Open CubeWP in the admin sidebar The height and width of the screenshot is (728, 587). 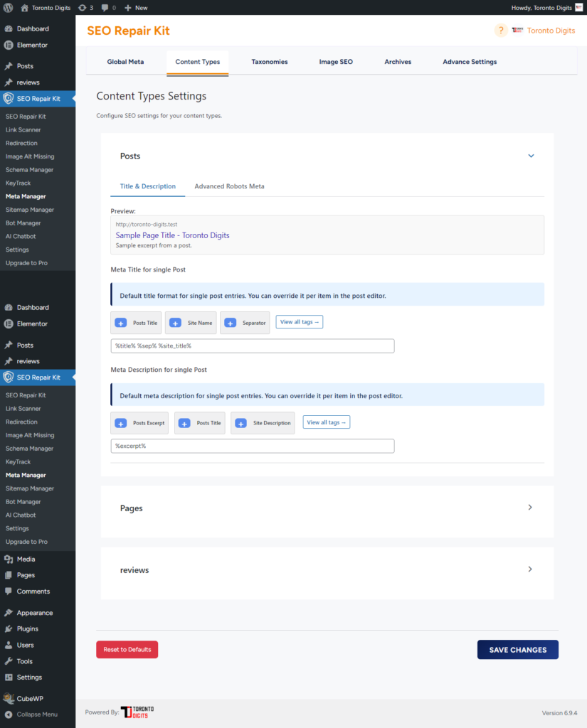point(30,698)
